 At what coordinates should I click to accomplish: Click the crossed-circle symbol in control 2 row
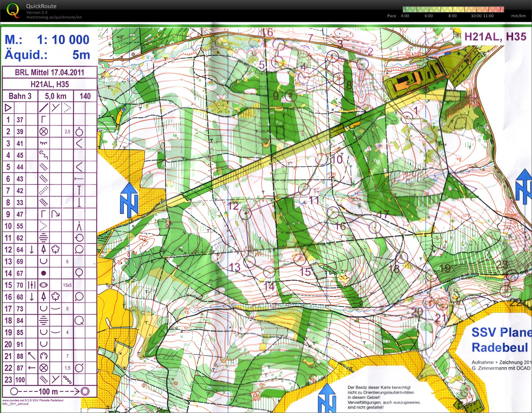point(44,132)
